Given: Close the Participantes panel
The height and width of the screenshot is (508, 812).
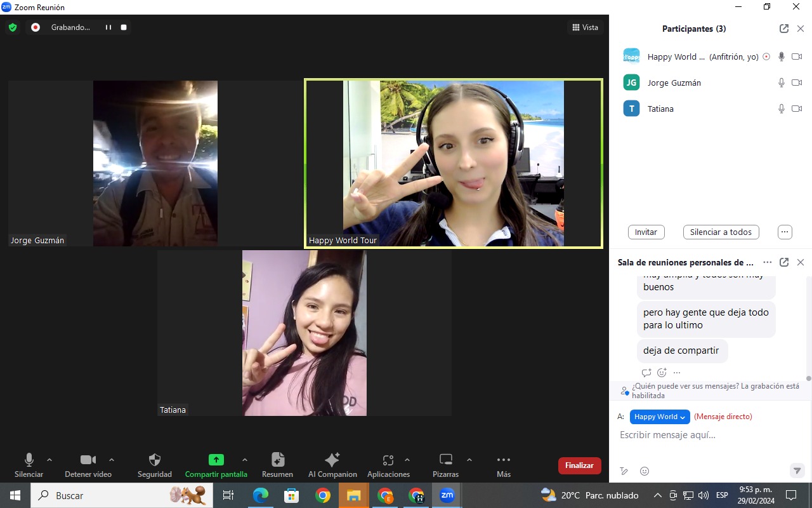Looking at the screenshot, I should [801, 29].
